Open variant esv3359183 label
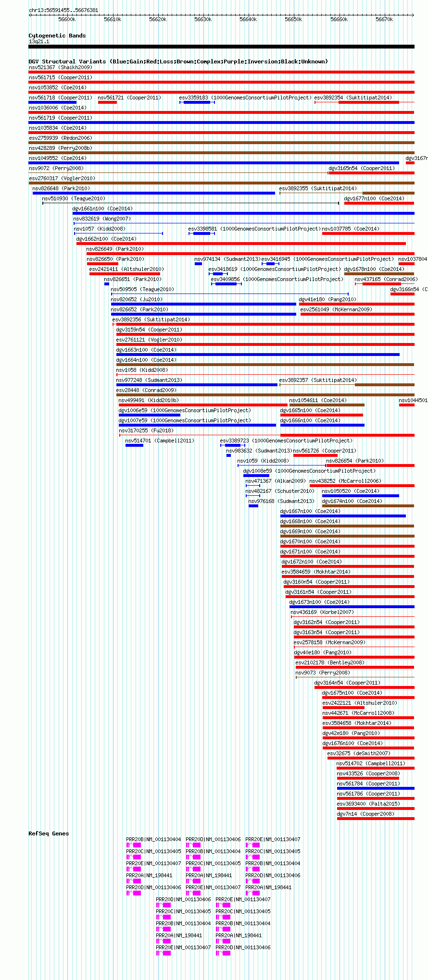This screenshot has height=980, width=428. (245, 98)
